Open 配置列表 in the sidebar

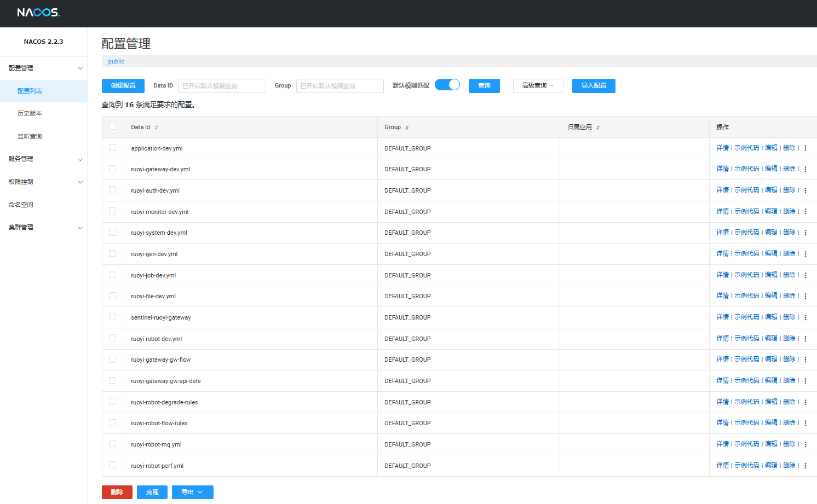[x=43, y=91]
